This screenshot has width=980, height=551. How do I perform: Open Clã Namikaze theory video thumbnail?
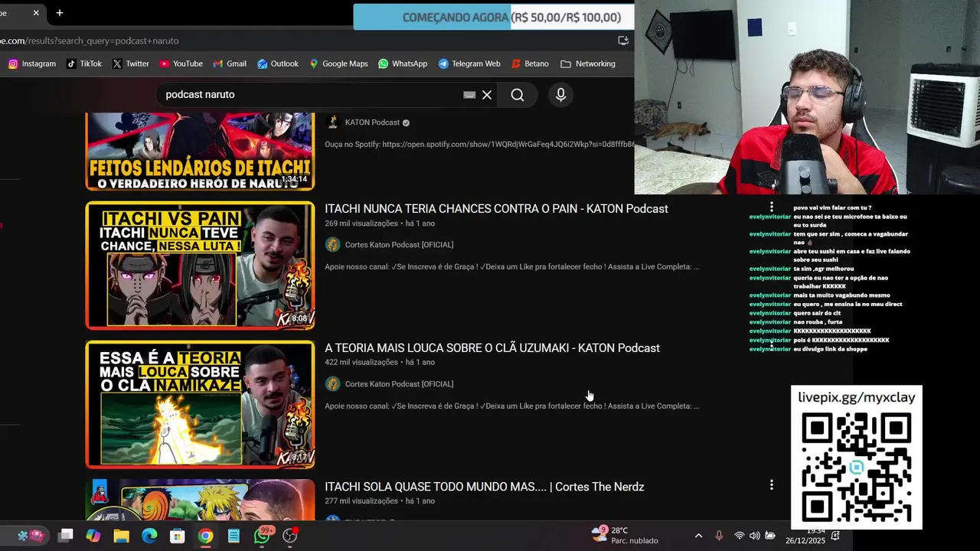pos(200,405)
